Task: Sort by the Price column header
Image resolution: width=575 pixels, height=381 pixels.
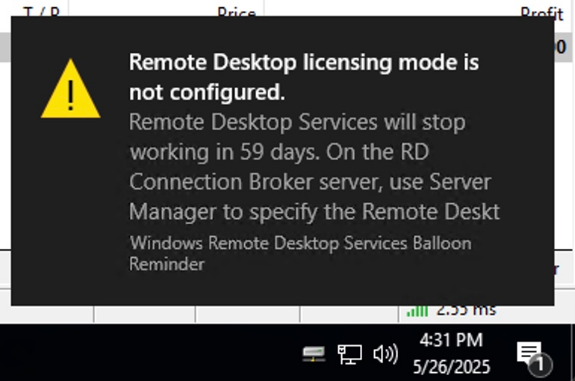Action: click(x=236, y=12)
